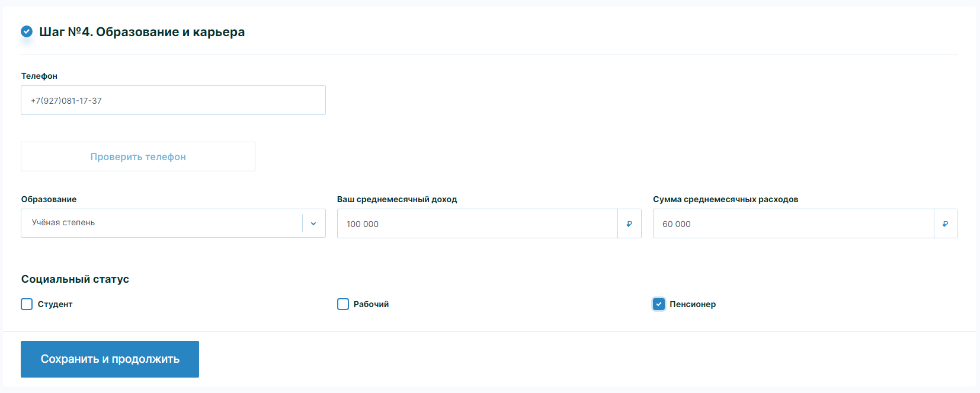Click the ruble icon in the income field
This screenshot has width=980, height=393.
[629, 224]
